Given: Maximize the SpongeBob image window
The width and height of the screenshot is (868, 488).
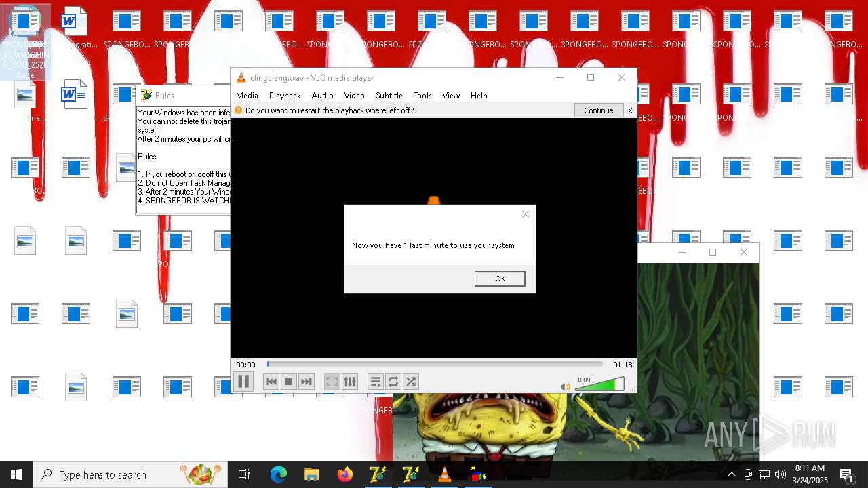Looking at the screenshot, I should click(x=712, y=252).
